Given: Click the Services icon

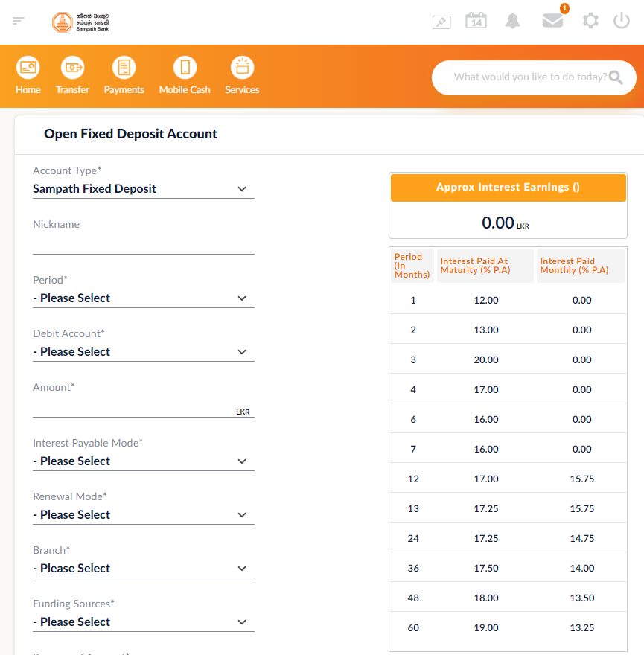Looking at the screenshot, I should (x=243, y=67).
